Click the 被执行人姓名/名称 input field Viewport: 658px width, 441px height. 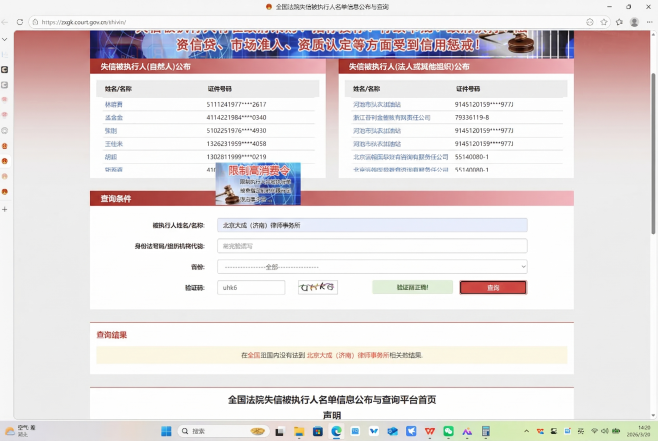click(x=372, y=225)
